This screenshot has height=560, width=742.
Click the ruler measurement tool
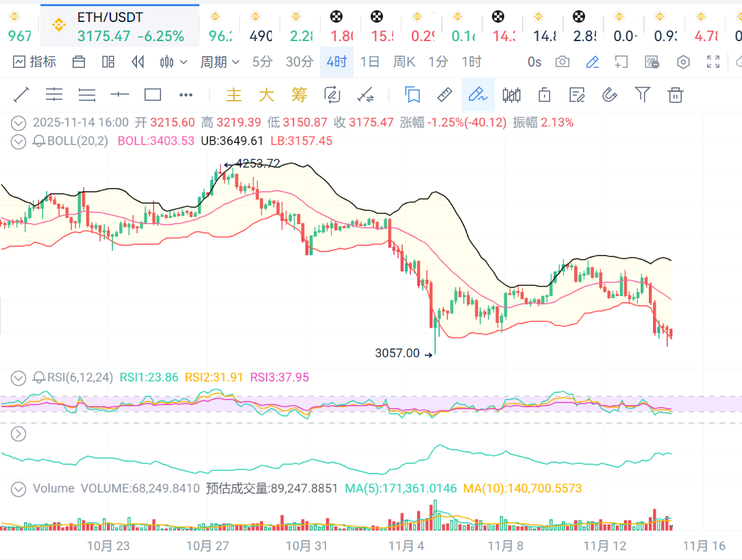[x=445, y=95]
